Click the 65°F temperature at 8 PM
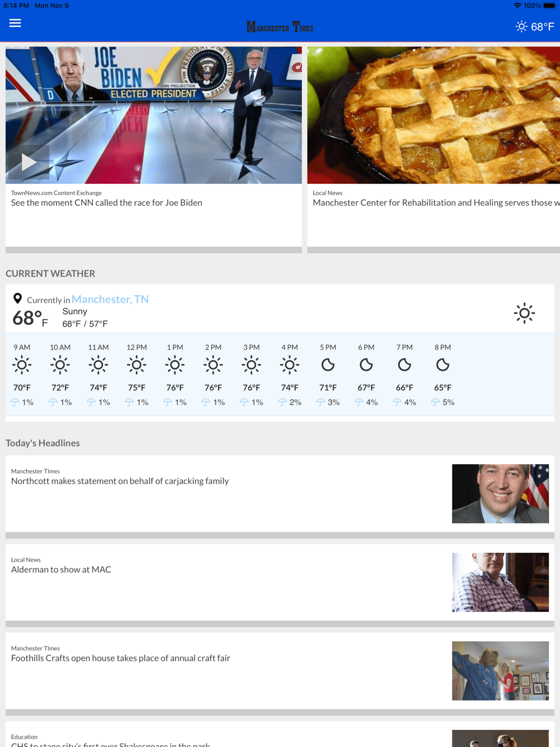This screenshot has width=560, height=747. click(442, 387)
